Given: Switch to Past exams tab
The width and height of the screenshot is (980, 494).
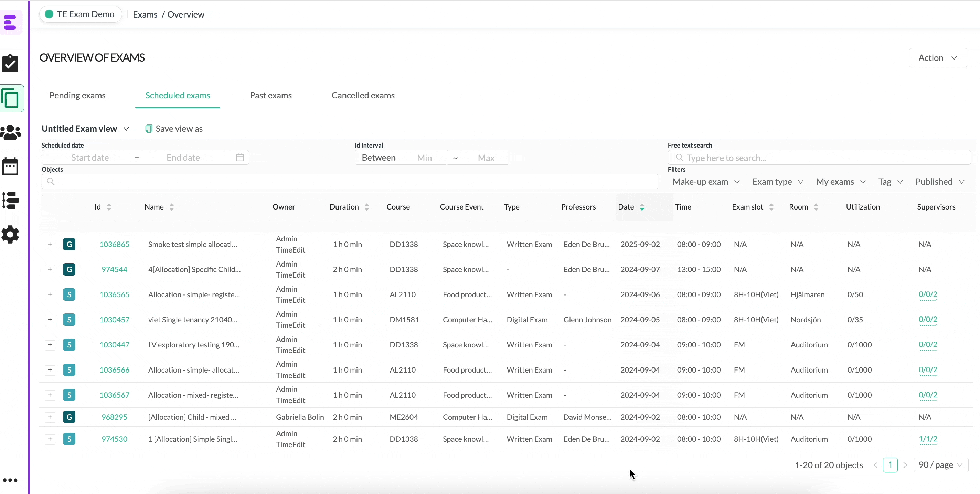Looking at the screenshot, I should click(271, 95).
